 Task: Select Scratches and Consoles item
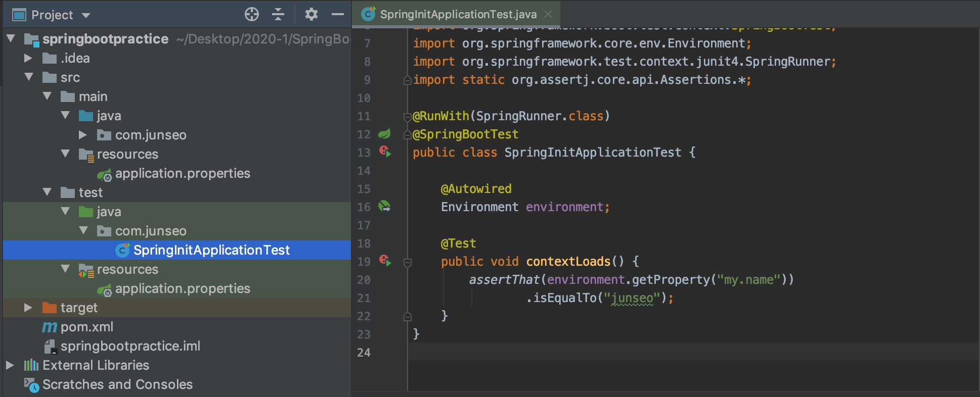coord(117,384)
